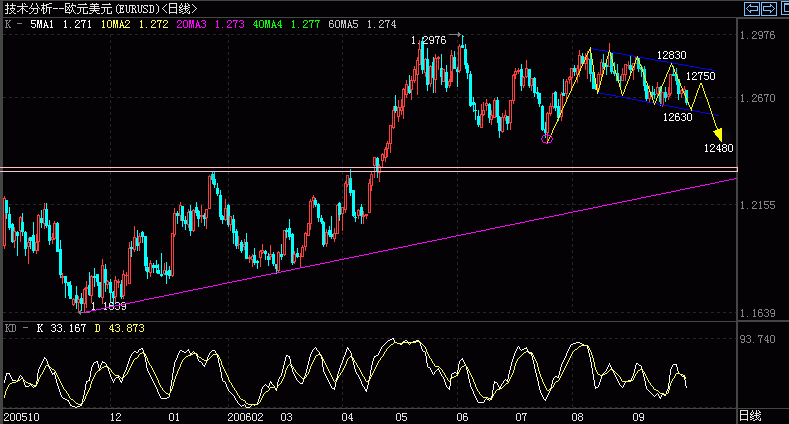Select the green 40MA4 1.277 label
Viewport: 789px width, 424px height.
286,24
